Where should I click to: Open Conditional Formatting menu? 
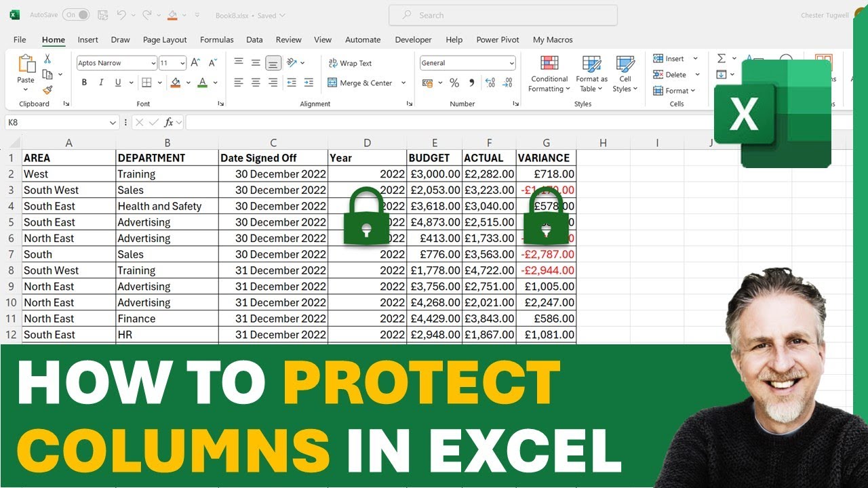click(x=549, y=73)
